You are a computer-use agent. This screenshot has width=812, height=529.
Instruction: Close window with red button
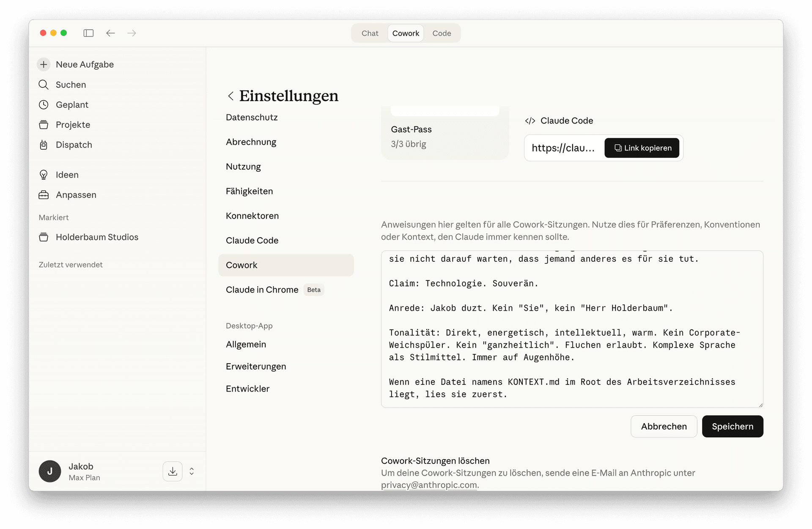point(43,33)
